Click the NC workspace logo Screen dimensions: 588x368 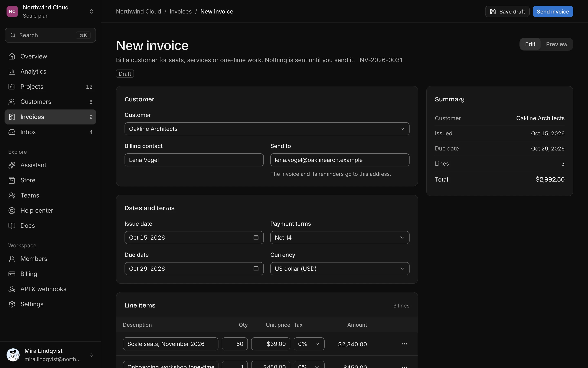click(12, 11)
